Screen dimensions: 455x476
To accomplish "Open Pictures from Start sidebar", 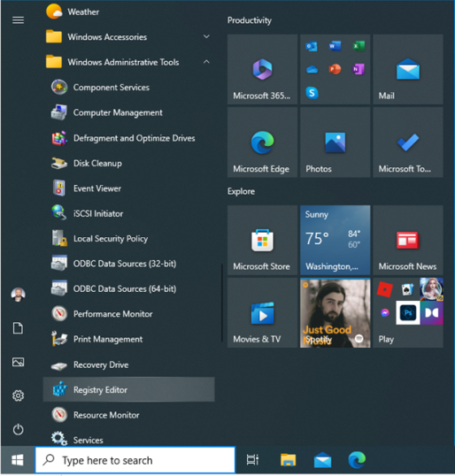I will 18,362.
